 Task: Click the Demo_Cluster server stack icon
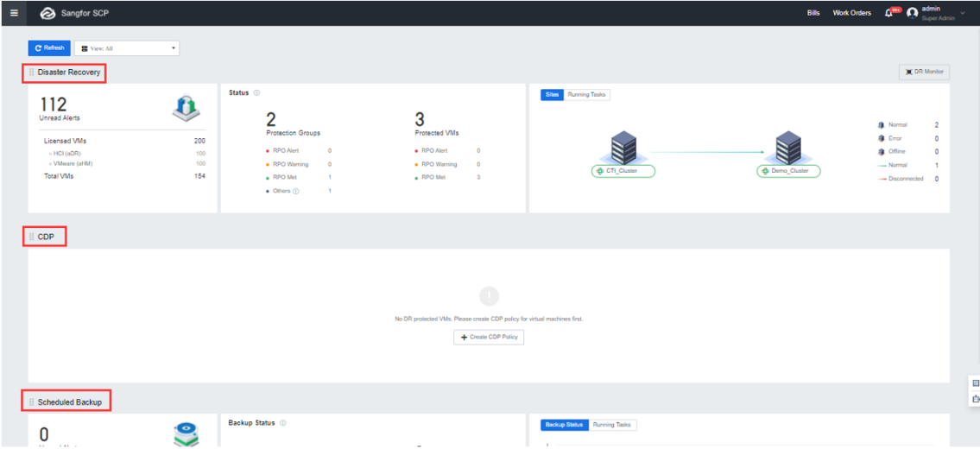(x=787, y=147)
